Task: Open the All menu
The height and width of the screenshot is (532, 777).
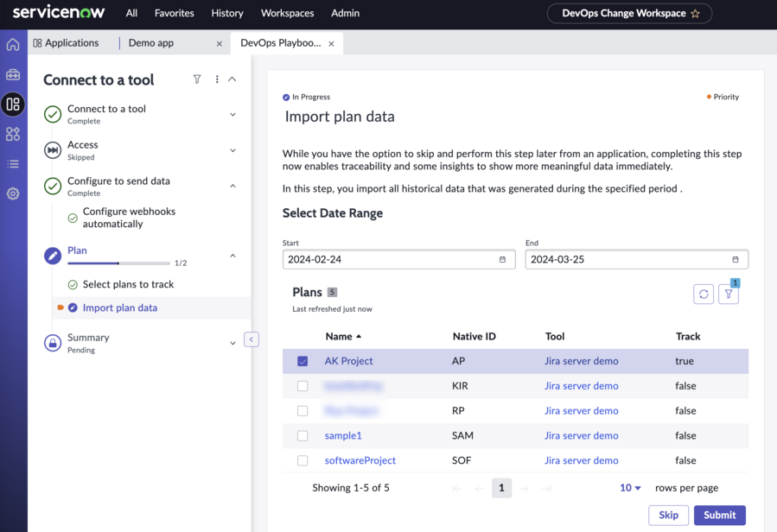Action: point(131,13)
